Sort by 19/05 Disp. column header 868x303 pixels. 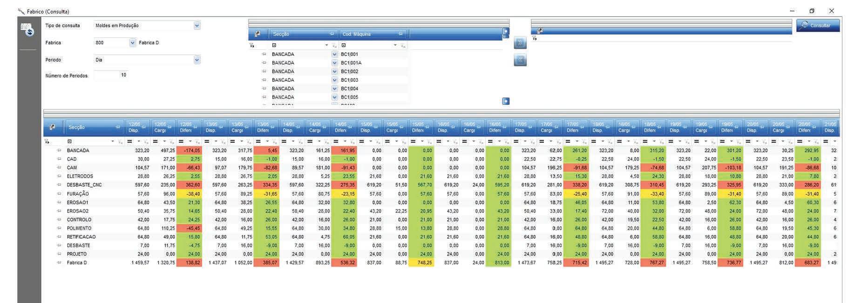pyautogui.click(x=678, y=127)
